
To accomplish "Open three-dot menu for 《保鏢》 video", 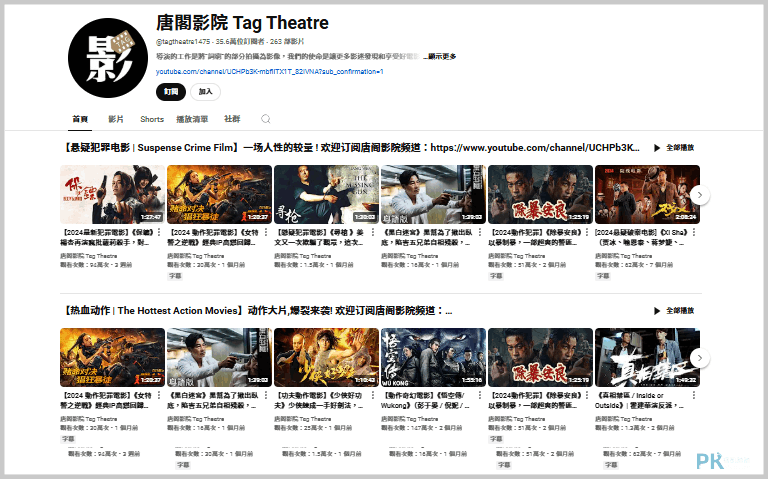I will (159, 232).
